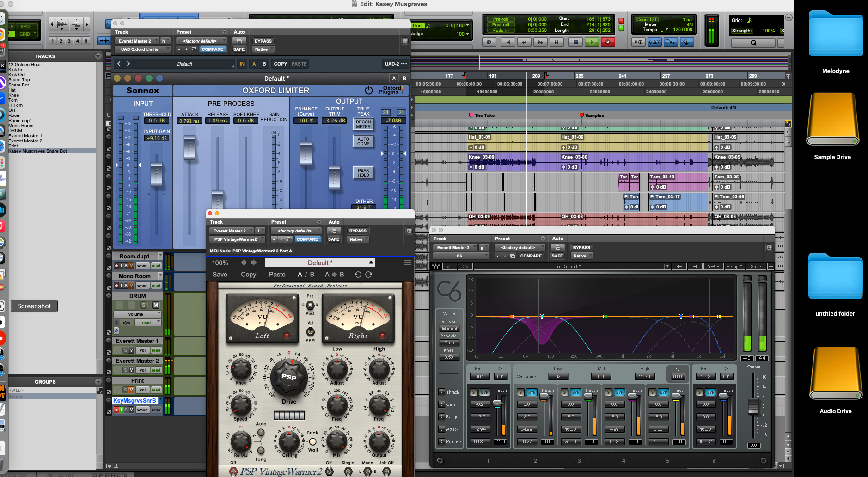Toggle the Brick Wall button in VintageWarmer2
868x477 pixels.
pyautogui.click(x=313, y=441)
